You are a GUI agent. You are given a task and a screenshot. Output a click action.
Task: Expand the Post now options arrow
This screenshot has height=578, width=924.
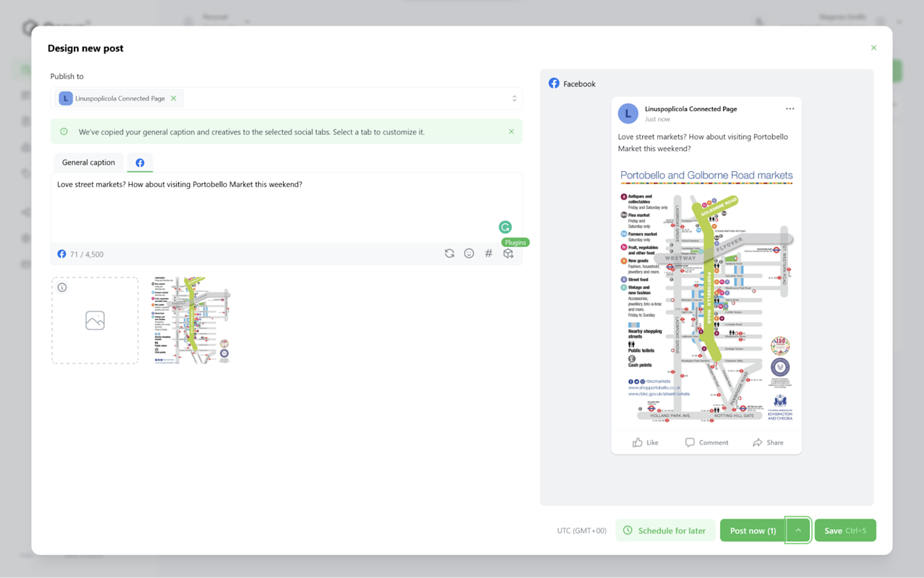pos(798,530)
